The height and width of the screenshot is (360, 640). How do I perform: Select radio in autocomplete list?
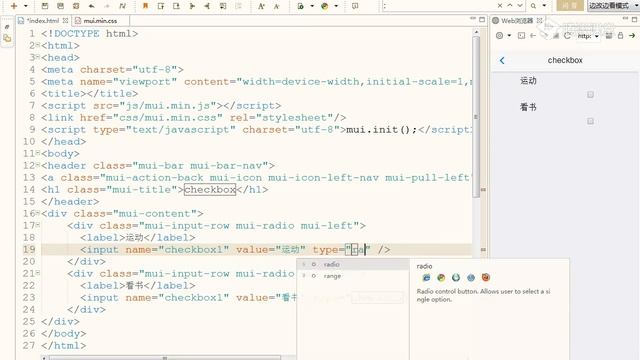(353, 264)
